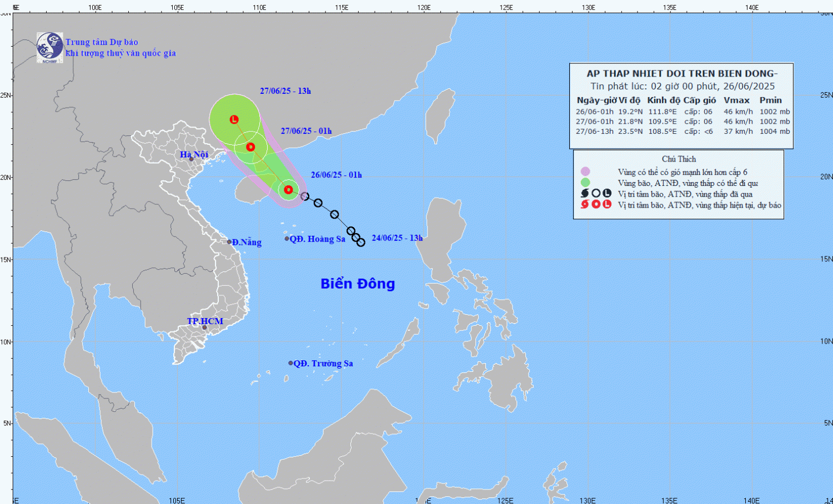This screenshot has width=833, height=504.
Task: Click the red L icon in the legend
Action: point(607,204)
